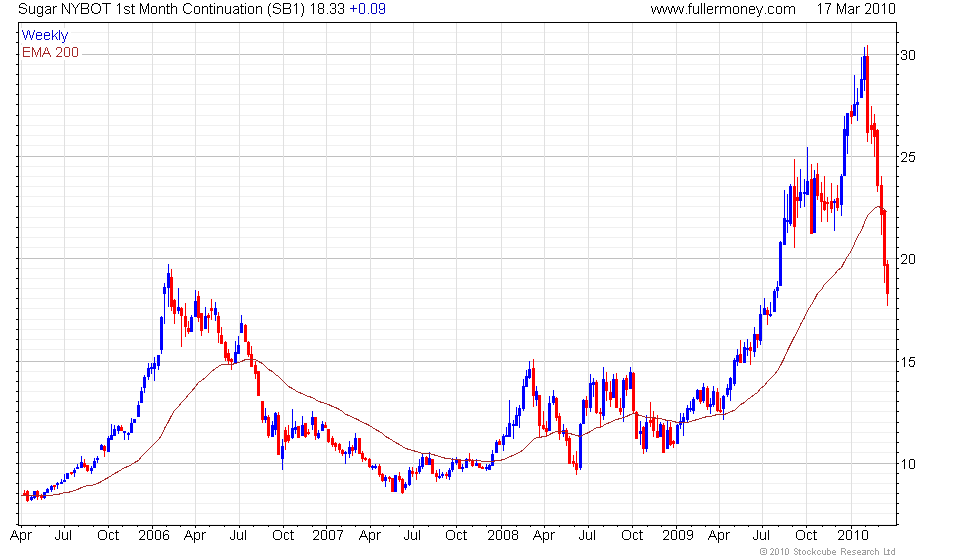Click the Jul label following 2007

pyautogui.click(x=412, y=535)
